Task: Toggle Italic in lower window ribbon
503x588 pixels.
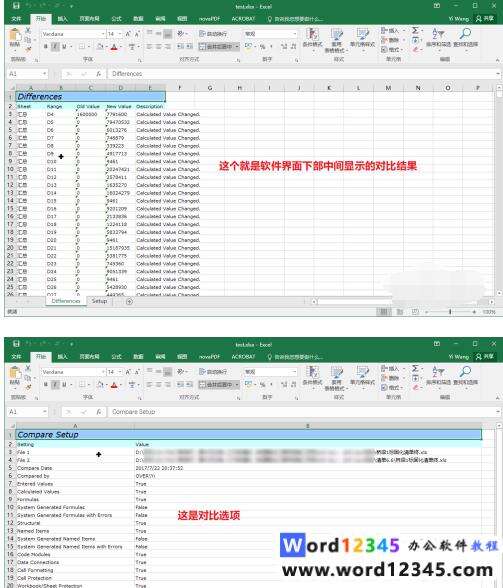Action: [55, 385]
